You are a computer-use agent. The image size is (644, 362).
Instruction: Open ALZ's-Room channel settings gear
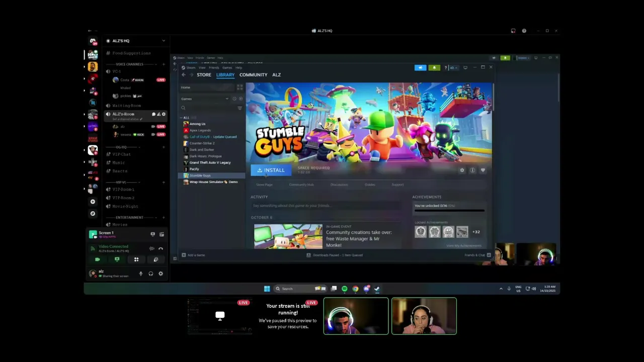point(164,115)
